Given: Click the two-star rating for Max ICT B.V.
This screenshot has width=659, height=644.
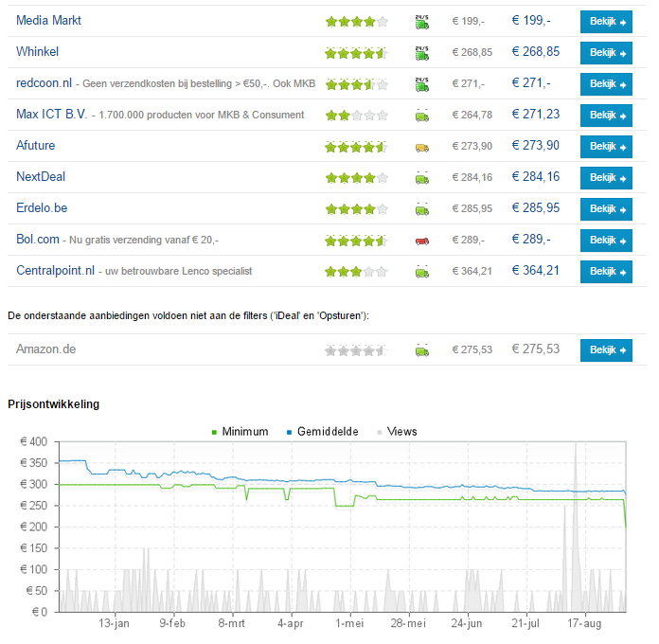Looking at the screenshot, I should pyautogui.click(x=356, y=116).
